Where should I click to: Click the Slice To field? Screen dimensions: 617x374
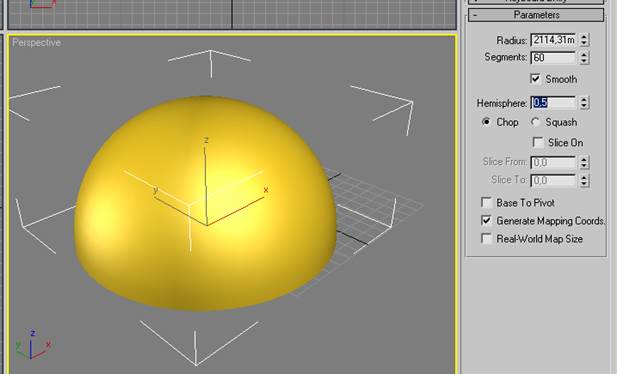coord(553,180)
